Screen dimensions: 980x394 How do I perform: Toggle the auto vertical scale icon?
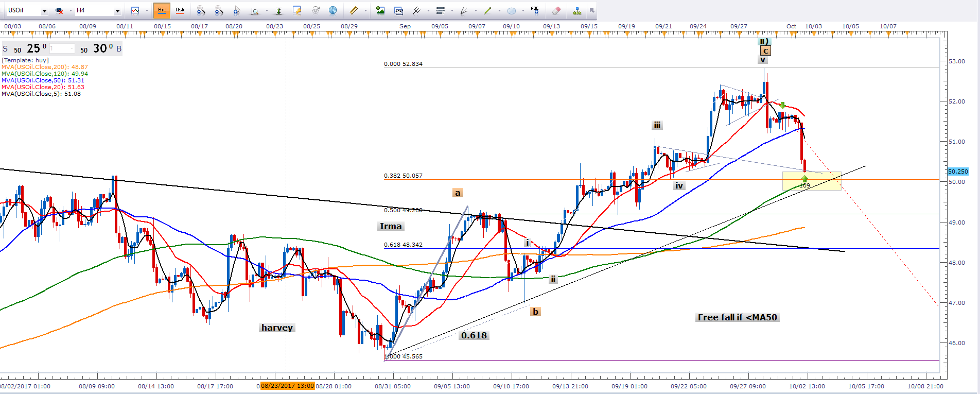coord(278,10)
